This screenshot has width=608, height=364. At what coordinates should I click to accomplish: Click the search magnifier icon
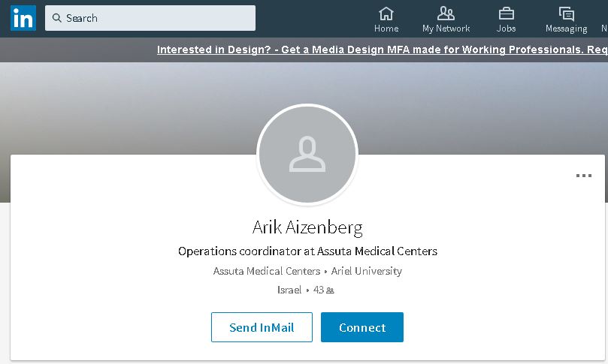(x=57, y=18)
